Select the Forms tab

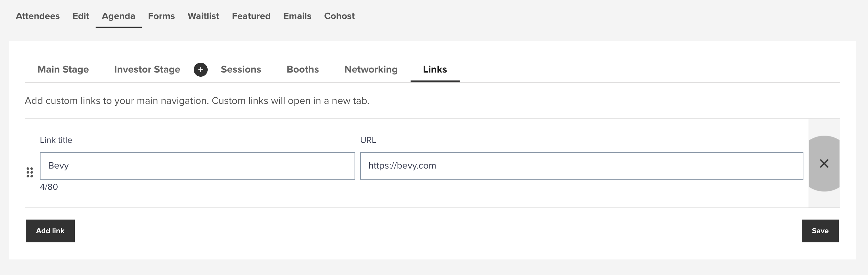tap(161, 16)
